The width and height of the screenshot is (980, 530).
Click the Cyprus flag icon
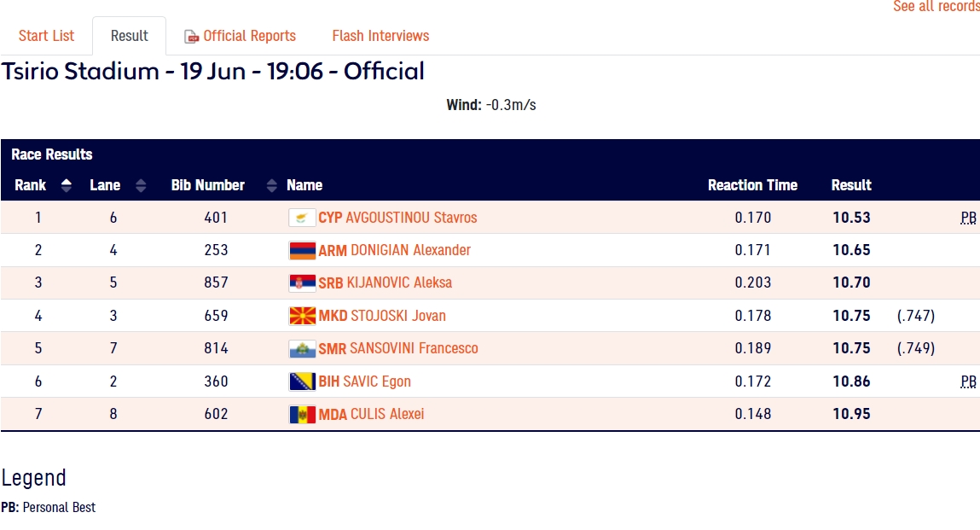pyautogui.click(x=302, y=218)
